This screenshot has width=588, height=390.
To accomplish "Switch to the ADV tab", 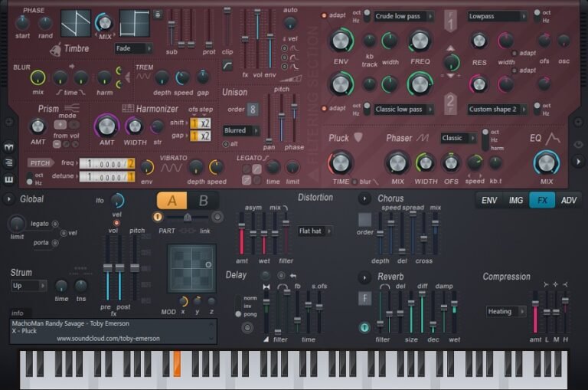I will [569, 201].
